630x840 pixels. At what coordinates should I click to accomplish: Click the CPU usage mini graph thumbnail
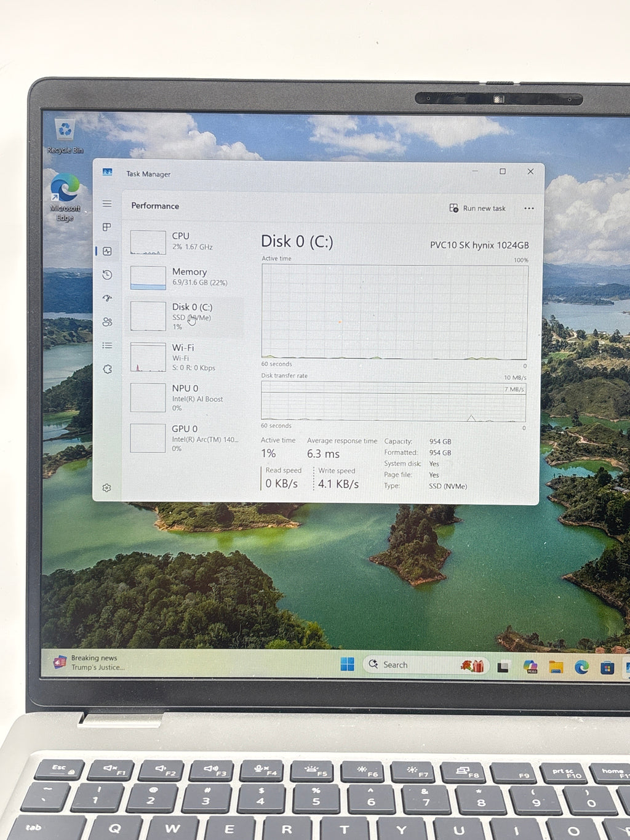[148, 242]
